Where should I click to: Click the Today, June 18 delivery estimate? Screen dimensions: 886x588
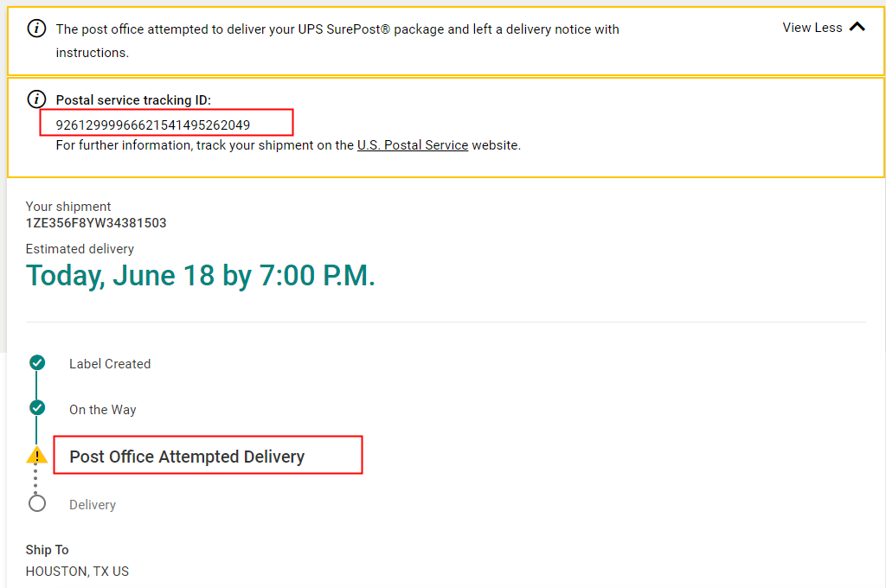click(x=200, y=275)
